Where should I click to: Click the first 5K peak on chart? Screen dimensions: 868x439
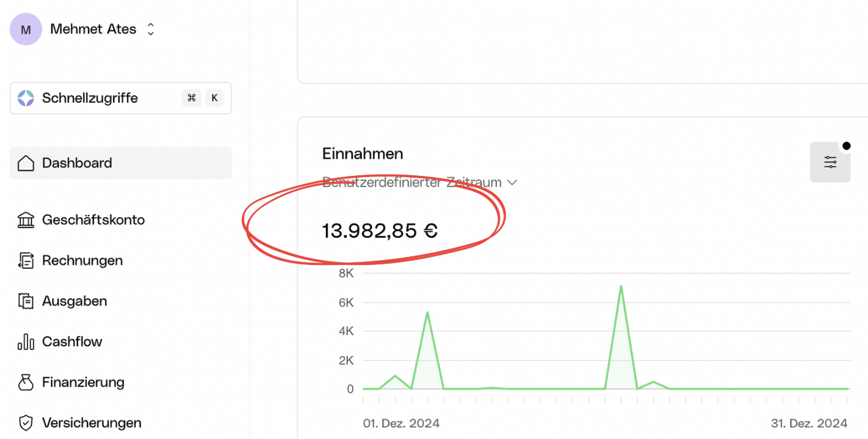[x=427, y=313]
